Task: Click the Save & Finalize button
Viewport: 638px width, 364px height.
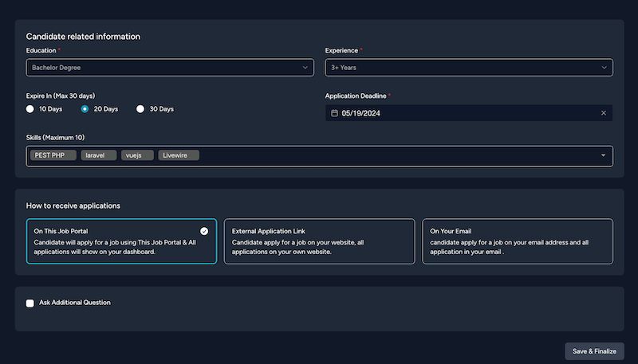Action: click(x=594, y=351)
